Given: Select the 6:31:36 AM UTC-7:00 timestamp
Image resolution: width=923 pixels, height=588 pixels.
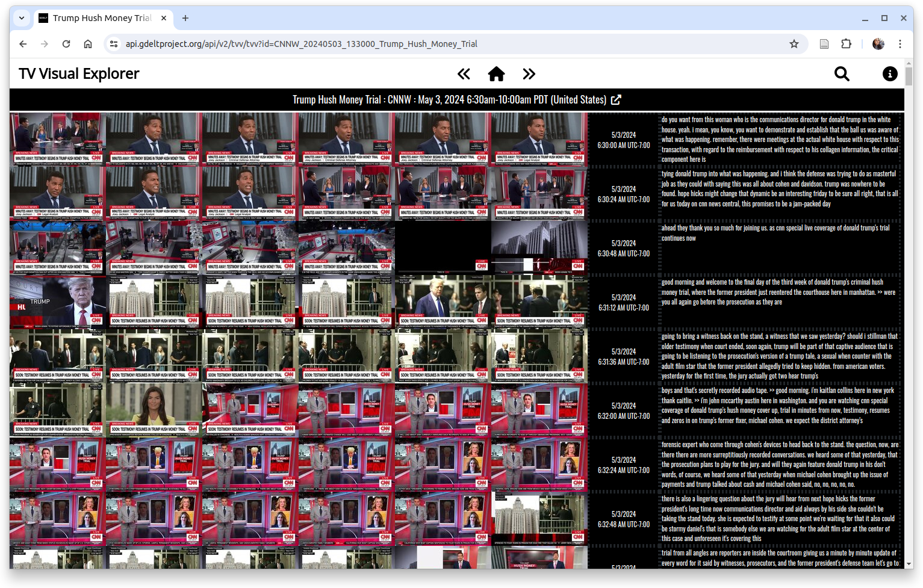Looking at the screenshot, I should [623, 357].
